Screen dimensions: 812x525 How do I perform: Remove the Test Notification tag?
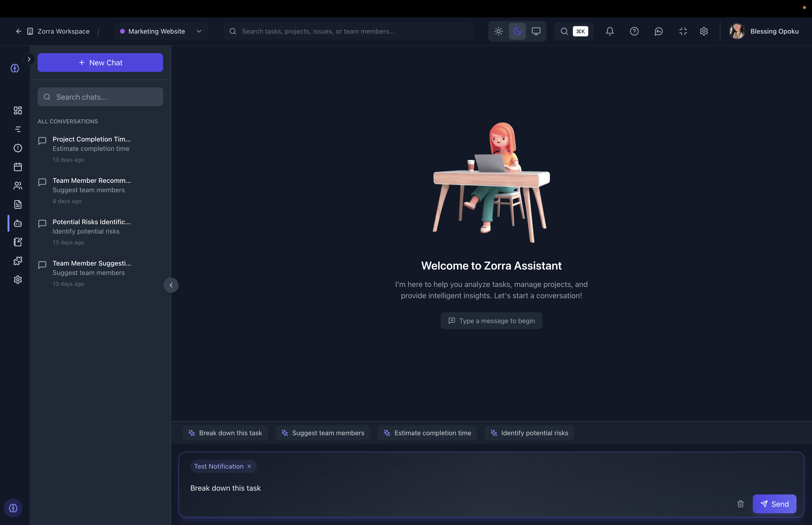point(250,466)
